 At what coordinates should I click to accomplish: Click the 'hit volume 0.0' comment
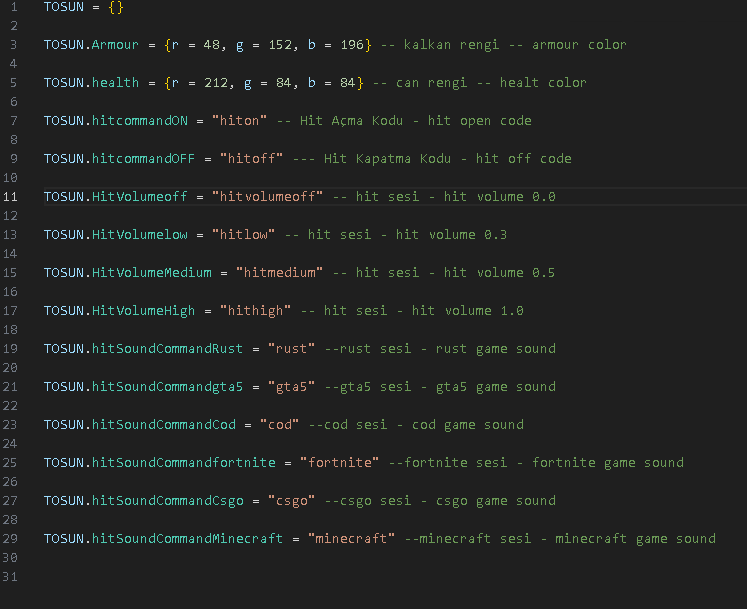pos(499,197)
